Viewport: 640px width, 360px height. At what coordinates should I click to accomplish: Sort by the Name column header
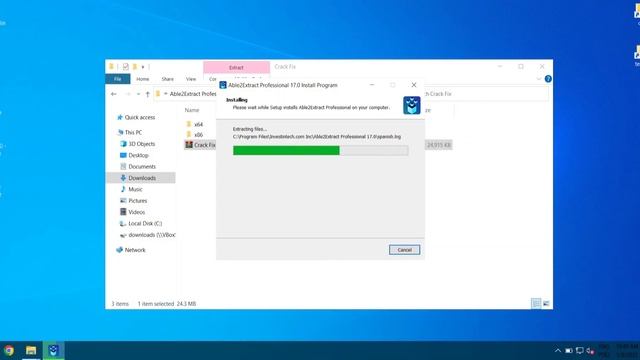click(192, 110)
